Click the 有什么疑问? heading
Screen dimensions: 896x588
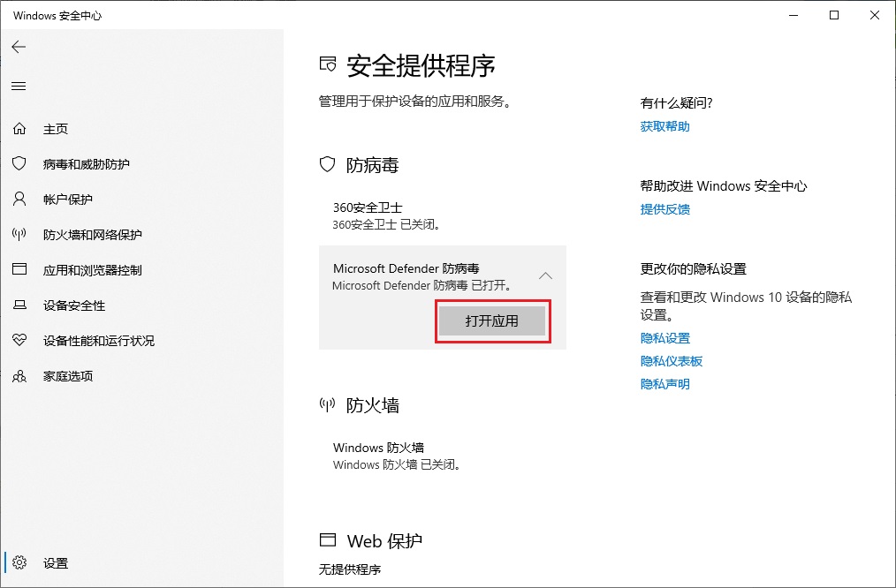677,102
